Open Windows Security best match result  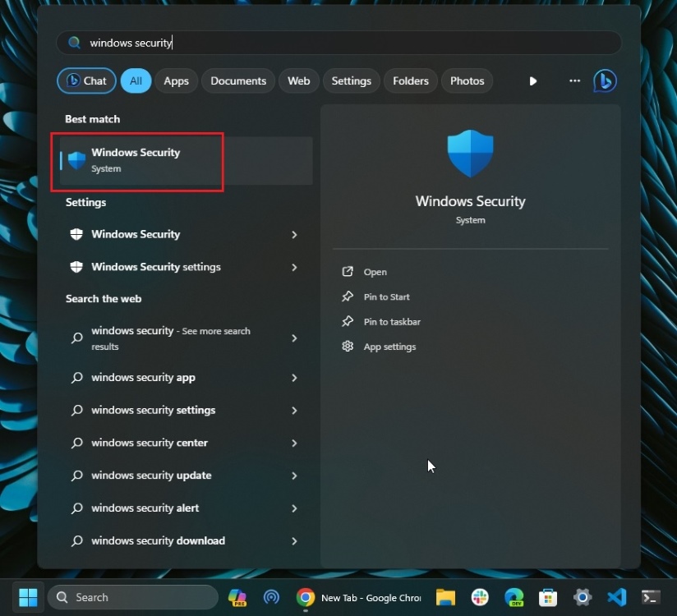pos(186,161)
